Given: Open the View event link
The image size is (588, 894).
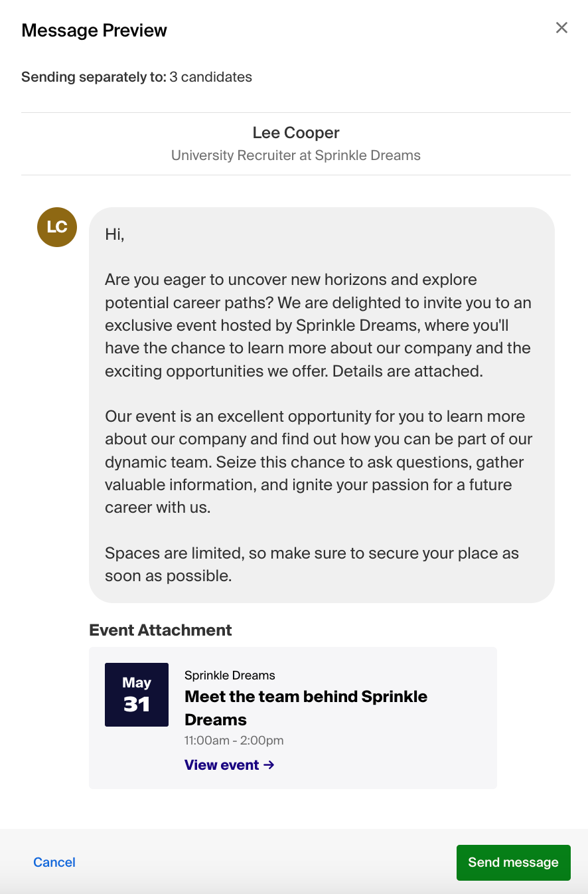Looking at the screenshot, I should 230,765.
